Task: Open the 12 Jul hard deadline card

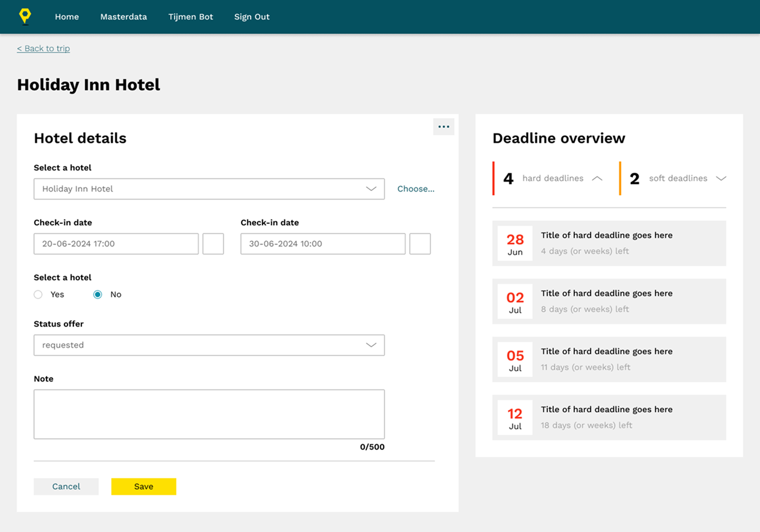Action: click(x=609, y=417)
